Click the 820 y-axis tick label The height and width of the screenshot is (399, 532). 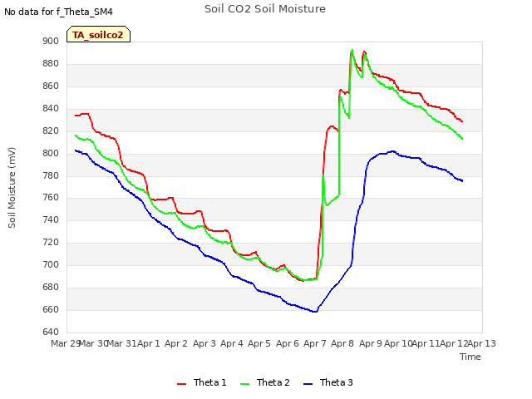pos(51,131)
